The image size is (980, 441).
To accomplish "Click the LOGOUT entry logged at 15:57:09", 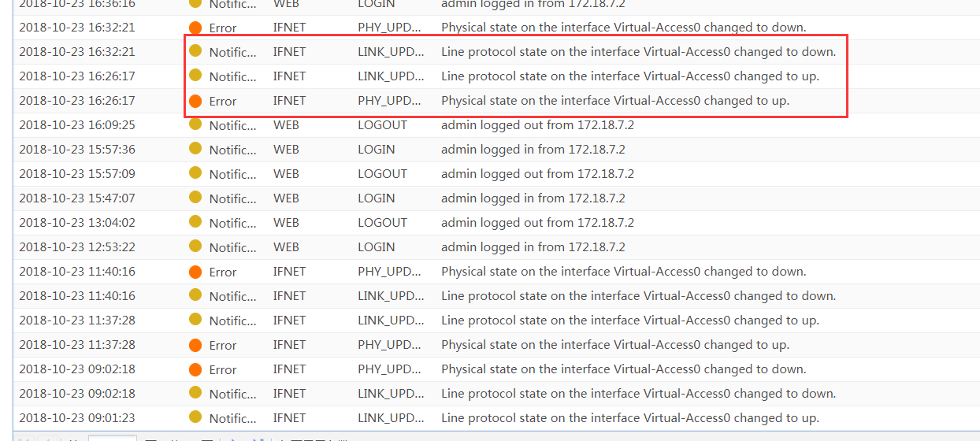I will tap(382, 174).
